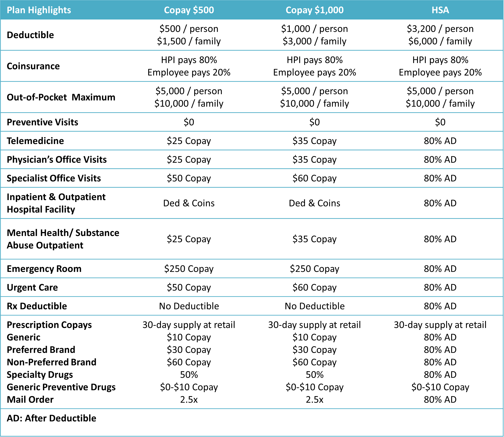Click the 'AD: After Deductible' footnote
The height and width of the screenshot is (437, 504).
[52, 418]
